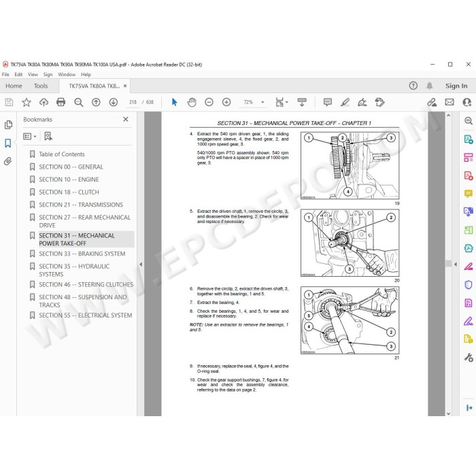Open the search tools magnifier in right pane
Image resolution: width=476 pixels, height=476 pixels.
(469, 121)
